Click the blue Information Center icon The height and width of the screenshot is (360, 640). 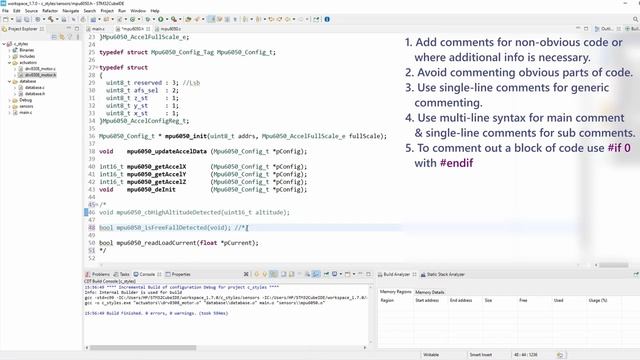(327, 19)
